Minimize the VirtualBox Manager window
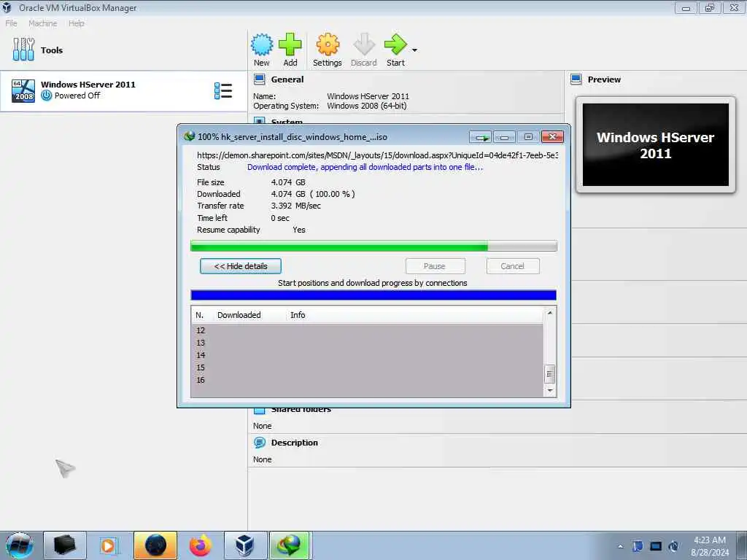The image size is (747, 560). pyautogui.click(x=686, y=8)
